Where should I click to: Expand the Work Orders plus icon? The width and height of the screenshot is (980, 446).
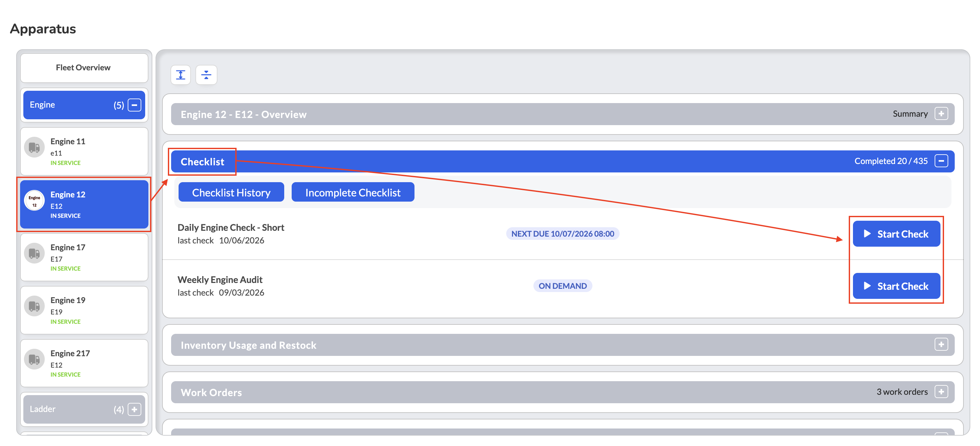point(941,392)
